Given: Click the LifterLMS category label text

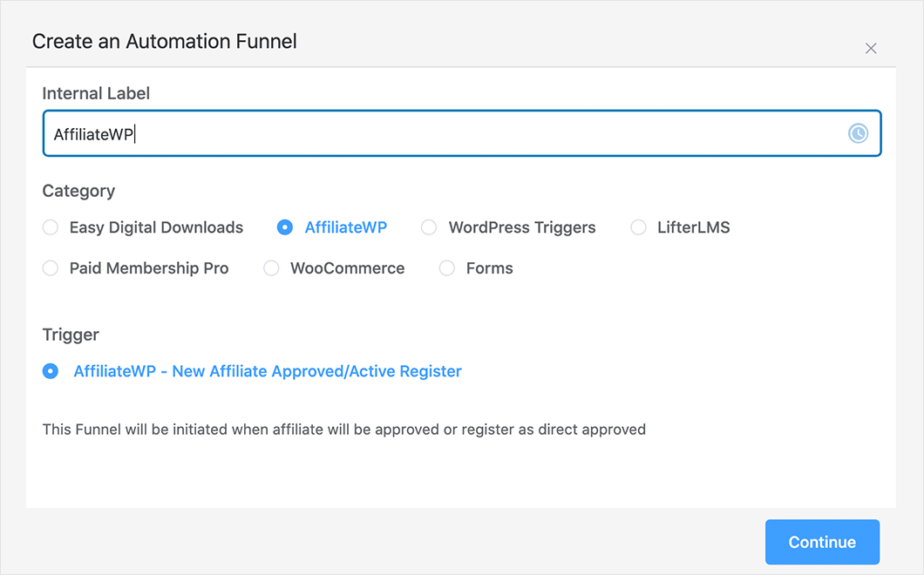Looking at the screenshot, I should (693, 227).
